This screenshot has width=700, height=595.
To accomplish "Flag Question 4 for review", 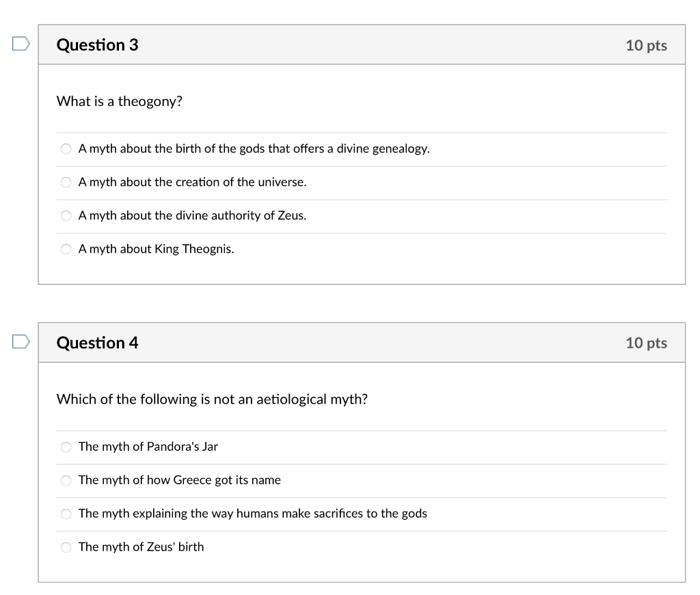I will (x=21, y=342).
